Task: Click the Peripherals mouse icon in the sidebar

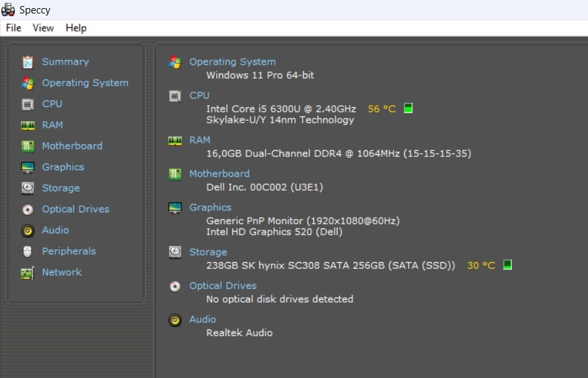Action: tap(28, 251)
